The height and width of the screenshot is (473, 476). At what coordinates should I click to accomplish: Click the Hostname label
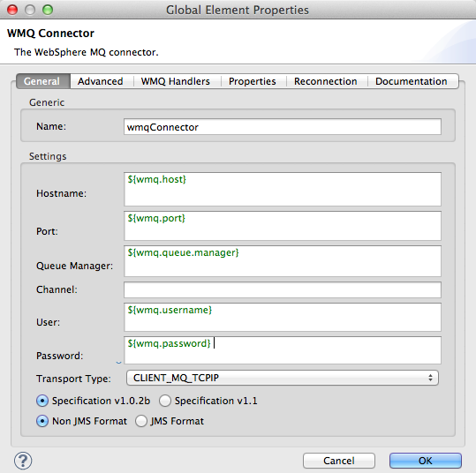click(x=61, y=193)
